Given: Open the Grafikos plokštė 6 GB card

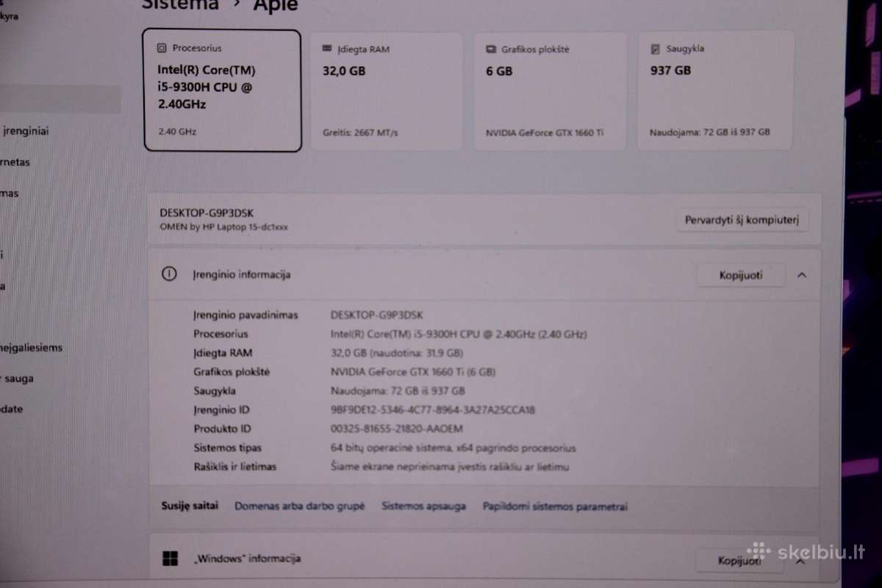Looking at the screenshot, I should (x=550, y=90).
